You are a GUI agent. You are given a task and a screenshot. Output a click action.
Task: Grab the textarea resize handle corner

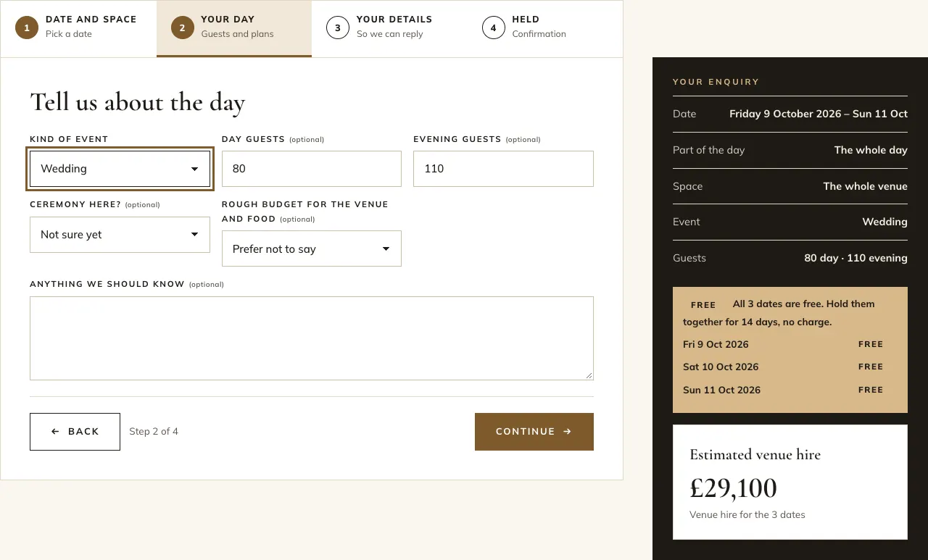click(x=589, y=376)
